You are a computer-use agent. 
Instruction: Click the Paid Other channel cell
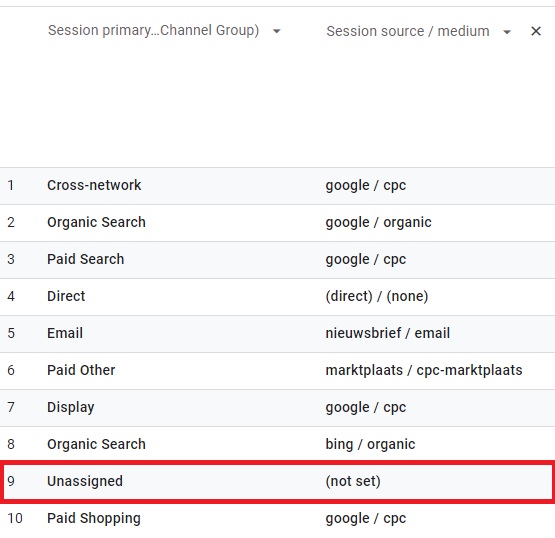point(81,370)
